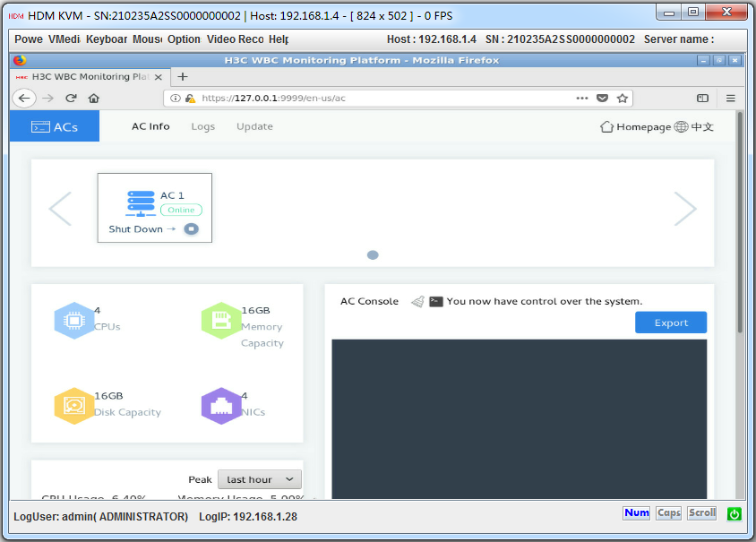The height and width of the screenshot is (542, 756).
Task: Select the ACs section tab
Action: tap(55, 126)
